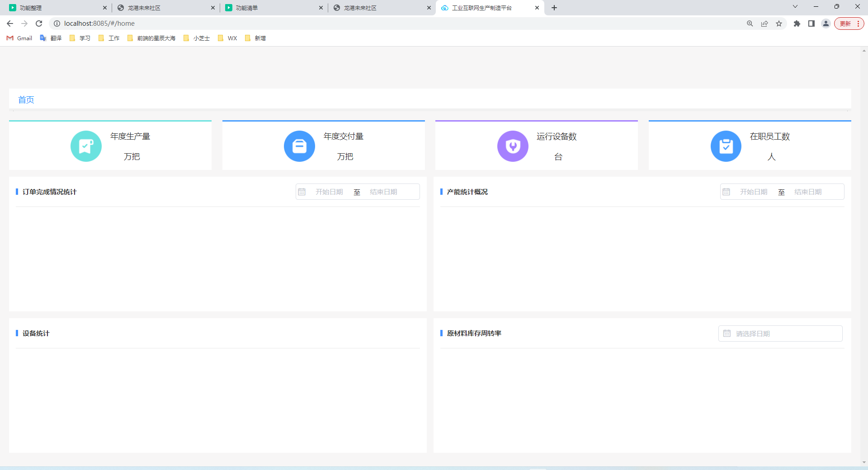The image size is (868, 470).
Task: Set 结束日期 for 产能统计概况
Action: 808,192
